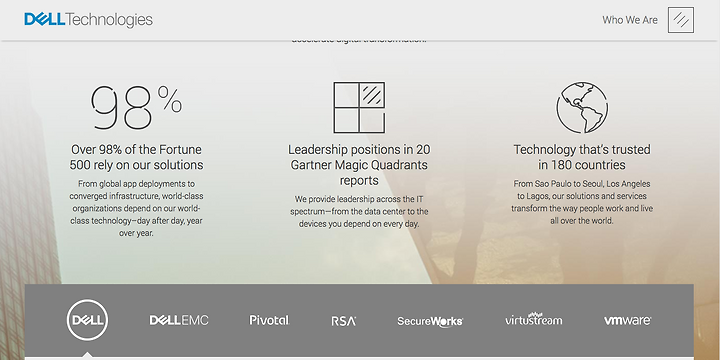Select the RSA brand logo

coord(343,321)
